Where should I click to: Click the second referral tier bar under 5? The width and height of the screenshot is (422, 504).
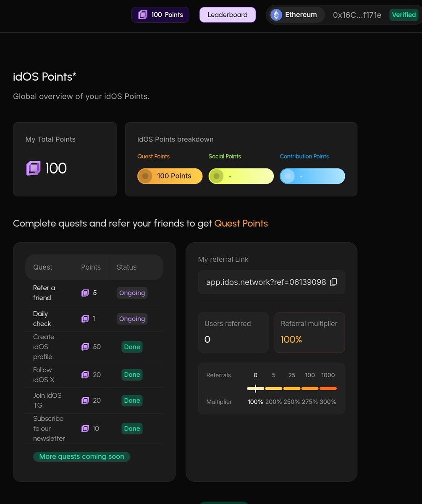pyautogui.click(x=274, y=388)
